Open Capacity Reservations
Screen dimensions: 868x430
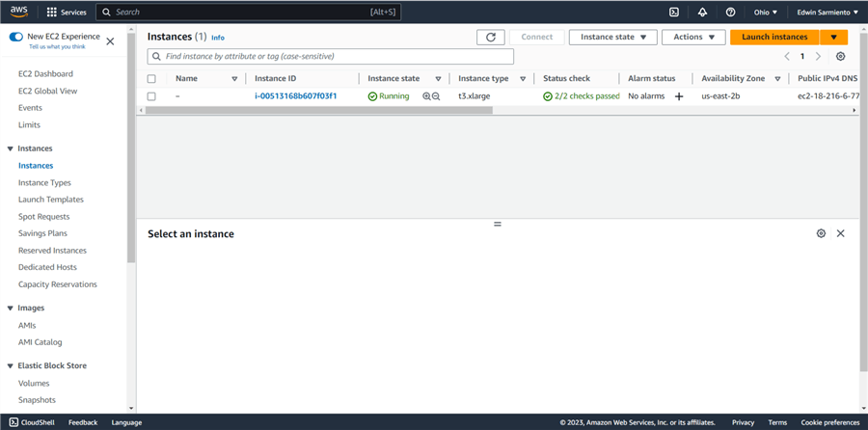(58, 284)
